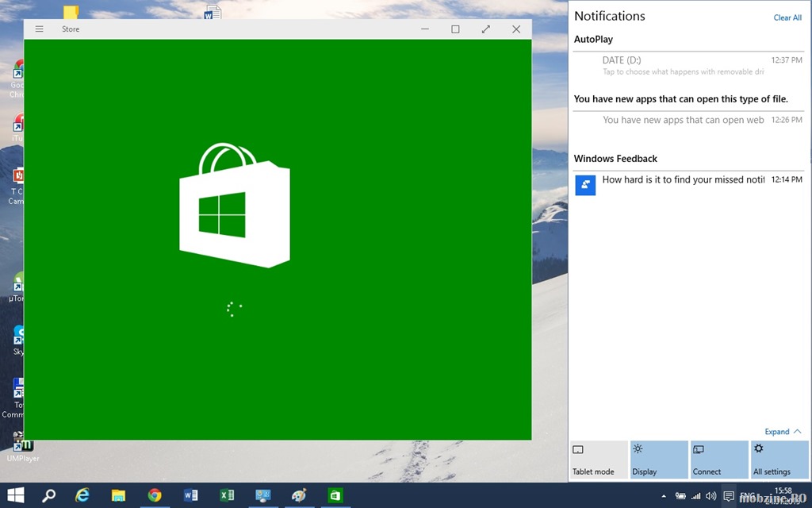Click the battery tray icon
812x508 pixels.
tap(680, 496)
